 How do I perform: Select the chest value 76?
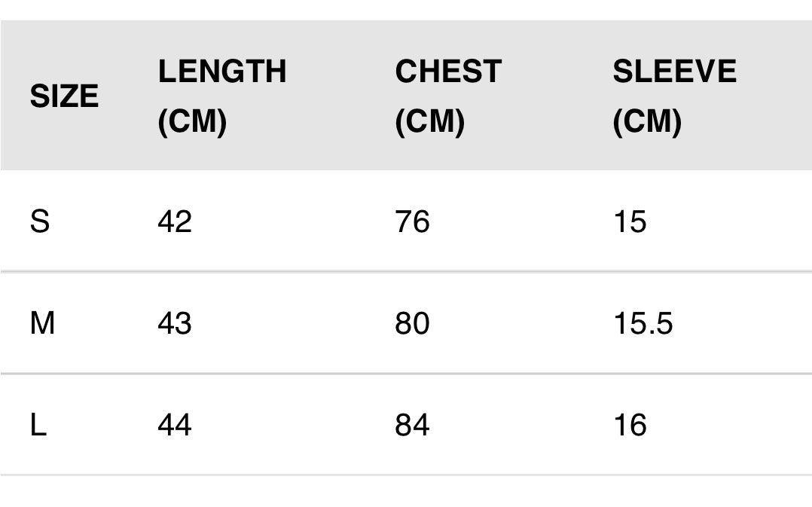412,221
